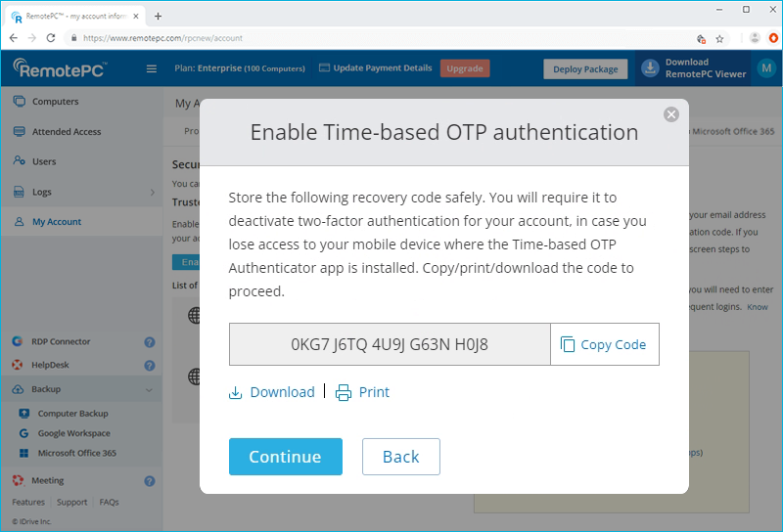The image size is (783, 532).
Task: Close the OTP authentication dialog
Action: (x=670, y=114)
